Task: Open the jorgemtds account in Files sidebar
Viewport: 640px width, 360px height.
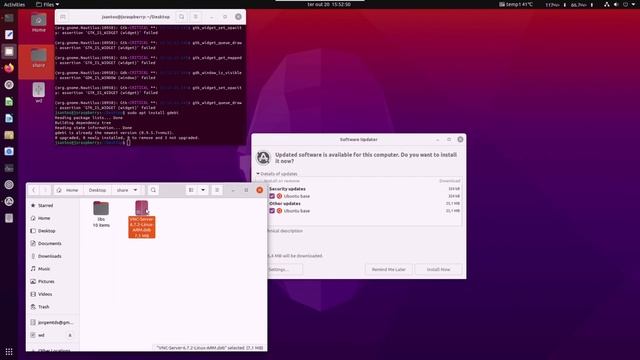Action: pos(53,322)
